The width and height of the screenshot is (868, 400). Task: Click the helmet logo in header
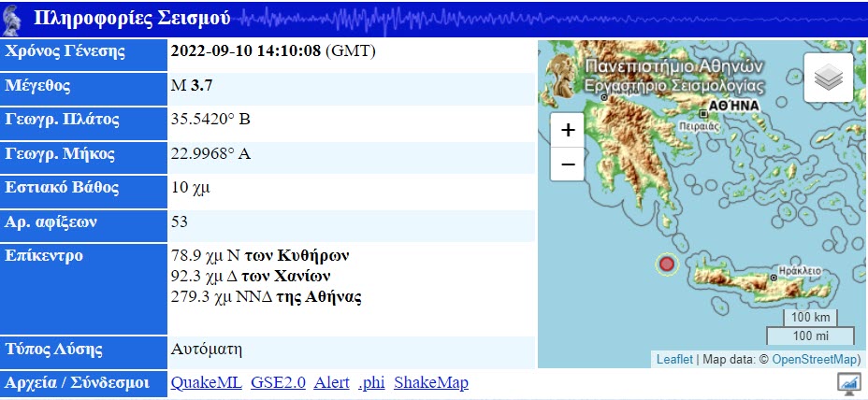point(11,19)
